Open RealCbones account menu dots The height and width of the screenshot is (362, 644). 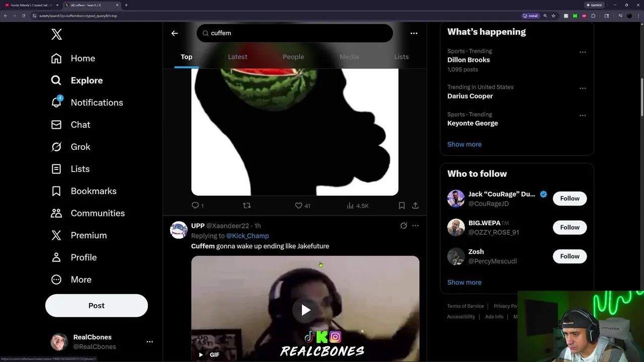pyautogui.click(x=149, y=342)
